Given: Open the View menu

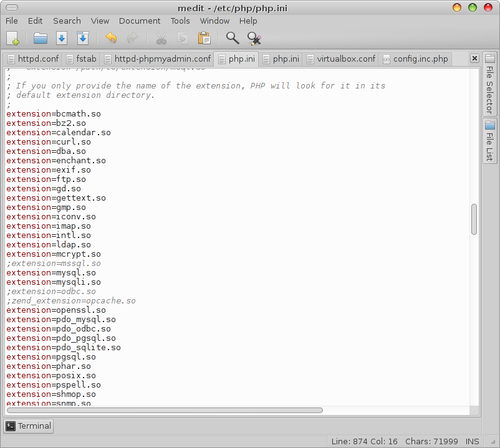Looking at the screenshot, I should pyautogui.click(x=100, y=21).
